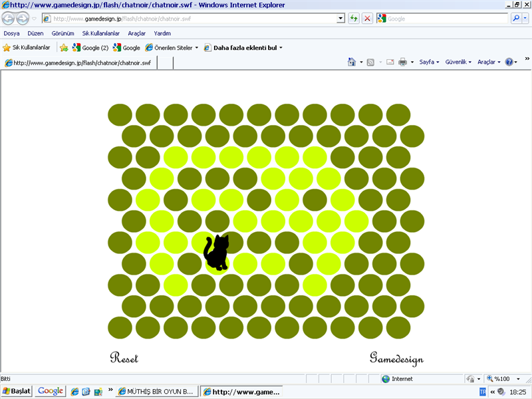Switch to http://www.game... taskbar window
This screenshot has width=532, height=399.
[241, 392]
